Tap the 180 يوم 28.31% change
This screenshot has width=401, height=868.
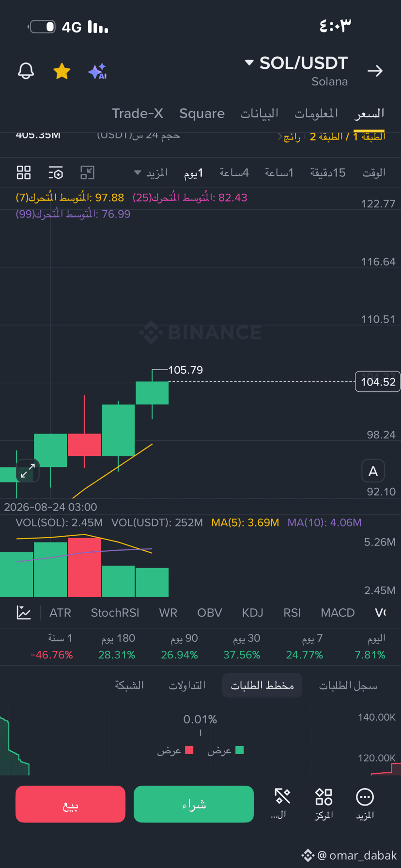pyautogui.click(x=117, y=647)
